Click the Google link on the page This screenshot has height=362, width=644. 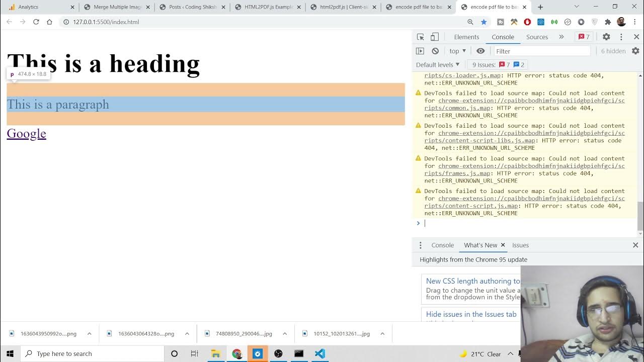pos(26,133)
